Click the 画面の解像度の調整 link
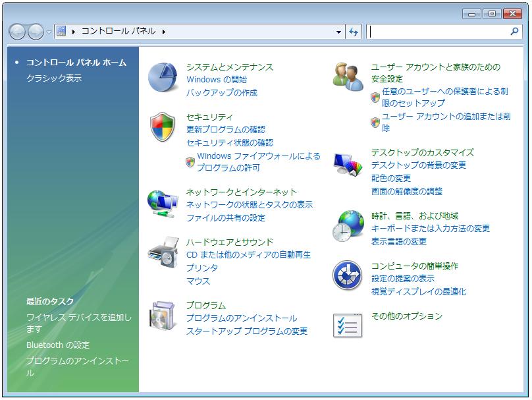Image resolution: width=532 pixels, height=400 pixels. (407, 192)
